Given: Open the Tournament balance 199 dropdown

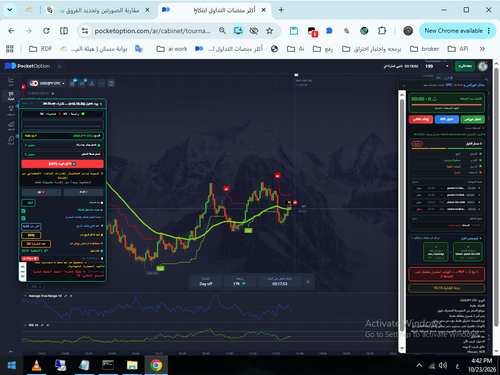Looking at the screenshot, I should pos(437,66).
